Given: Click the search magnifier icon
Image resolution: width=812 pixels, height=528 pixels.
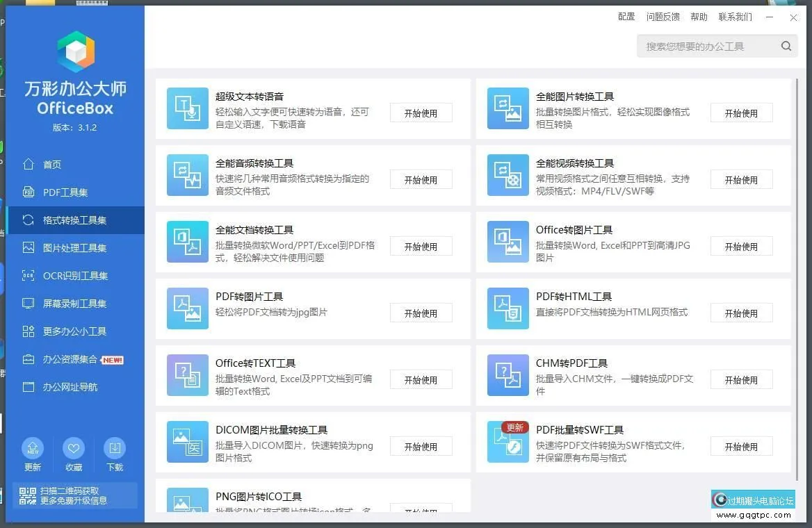Looking at the screenshot, I should [x=786, y=47].
